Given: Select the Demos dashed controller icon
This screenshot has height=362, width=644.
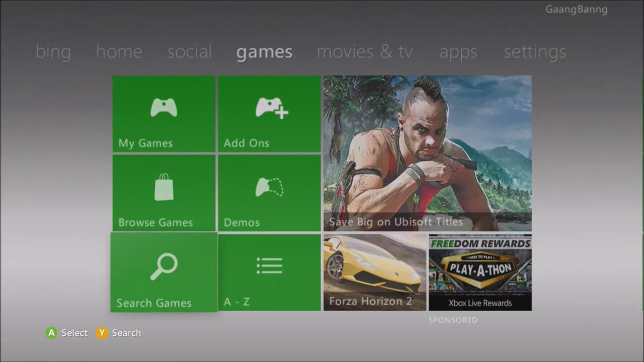Looking at the screenshot, I should [x=269, y=187].
